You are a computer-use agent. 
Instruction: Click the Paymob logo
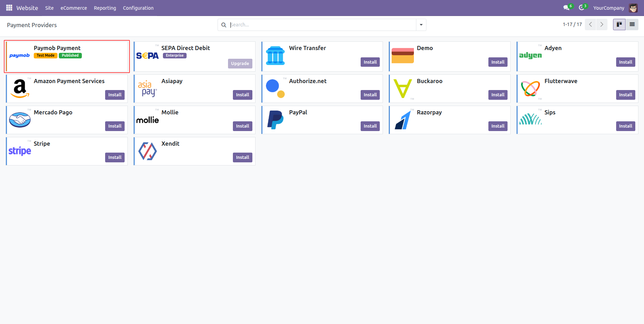(x=19, y=56)
